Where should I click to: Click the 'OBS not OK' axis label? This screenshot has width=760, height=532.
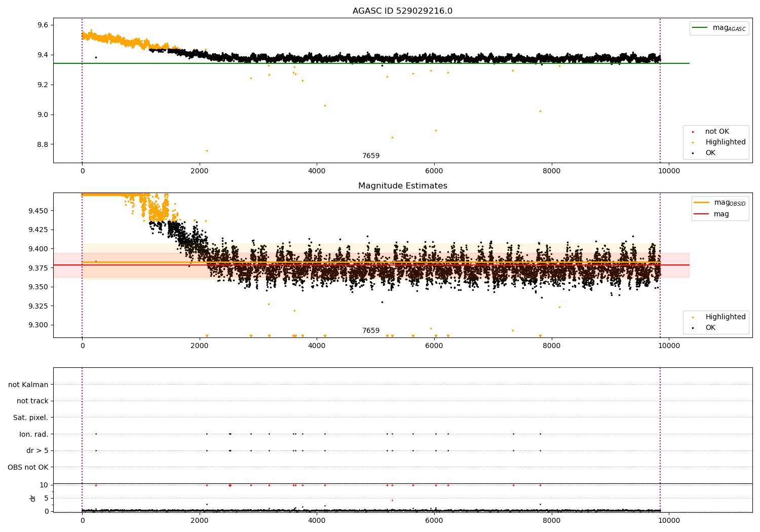28,467
